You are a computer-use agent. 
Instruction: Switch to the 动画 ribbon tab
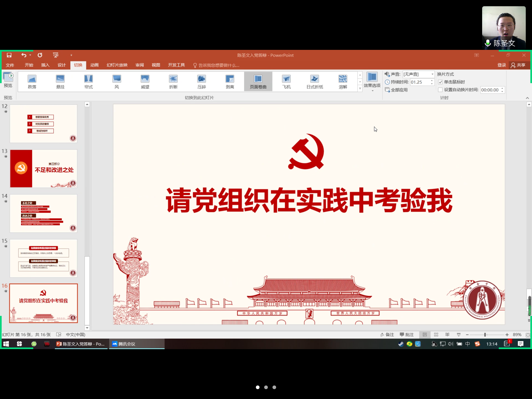[x=94, y=65]
